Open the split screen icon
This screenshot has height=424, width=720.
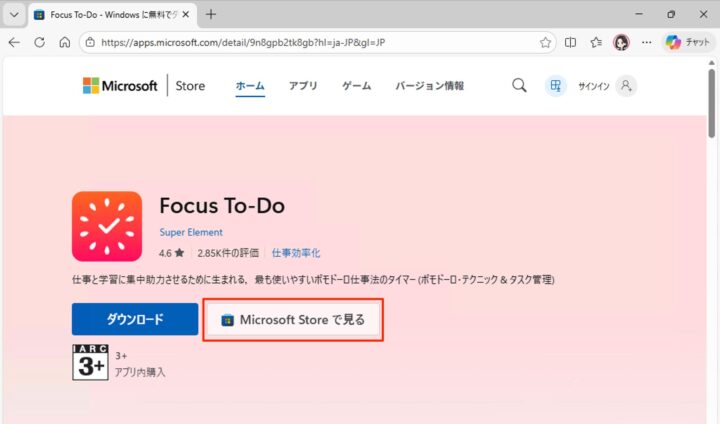[571, 43]
